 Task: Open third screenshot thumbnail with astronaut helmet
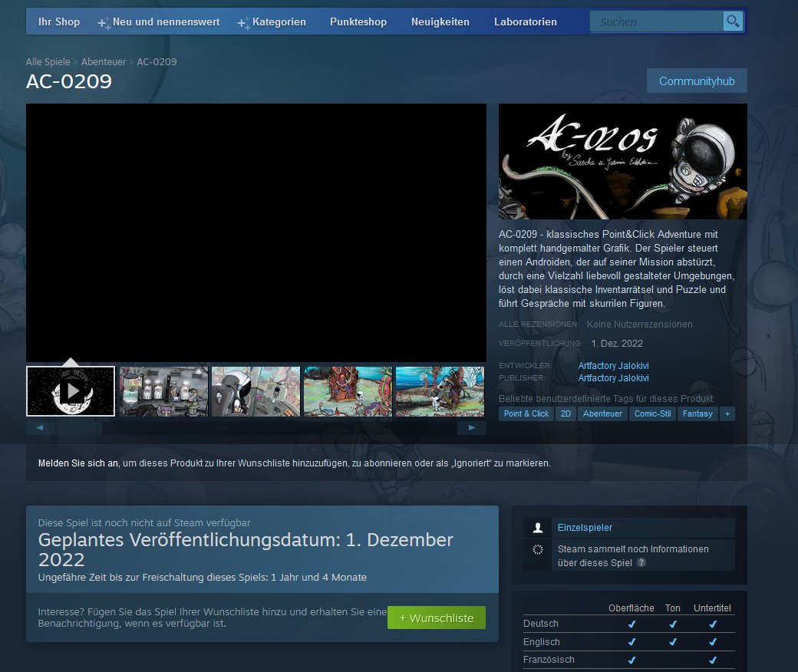[256, 391]
